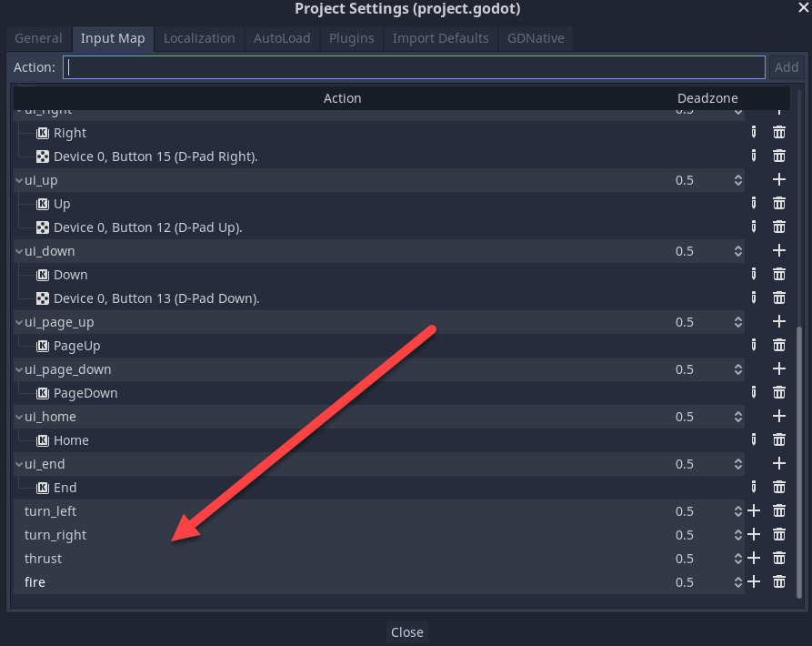Edit the D-Pad Up button binding
This screenshot has height=646, width=812.
(x=754, y=227)
